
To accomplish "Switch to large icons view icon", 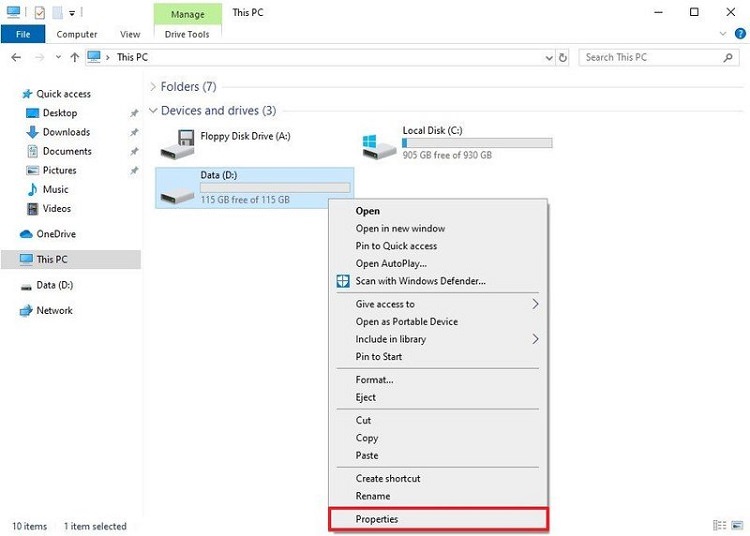I will coord(737,525).
